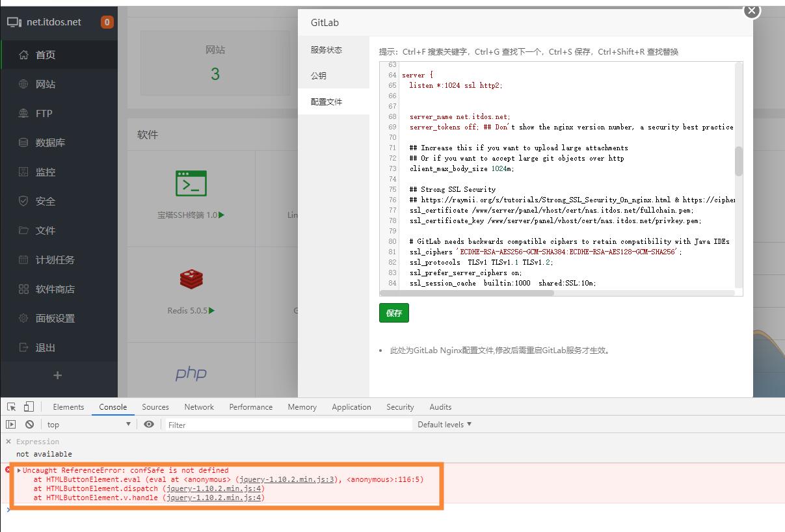Click the shield icon beside 安全

click(x=23, y=201)
